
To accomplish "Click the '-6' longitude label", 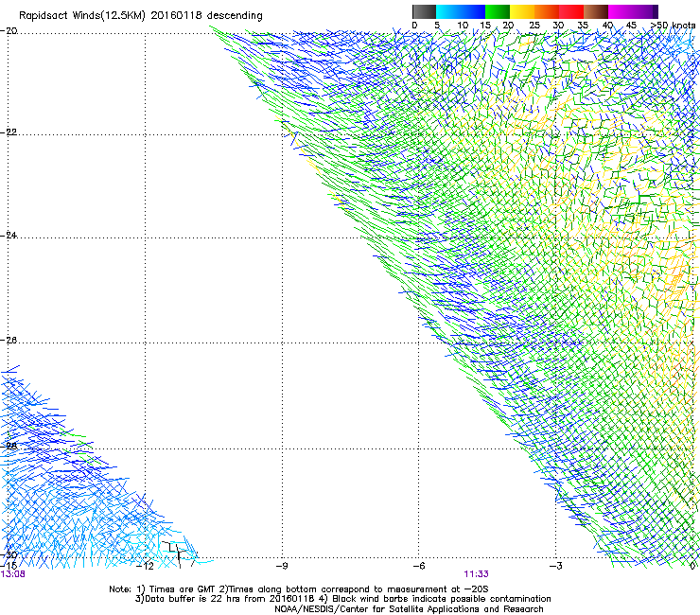I will pyautogui.click(x=418, y=566).
